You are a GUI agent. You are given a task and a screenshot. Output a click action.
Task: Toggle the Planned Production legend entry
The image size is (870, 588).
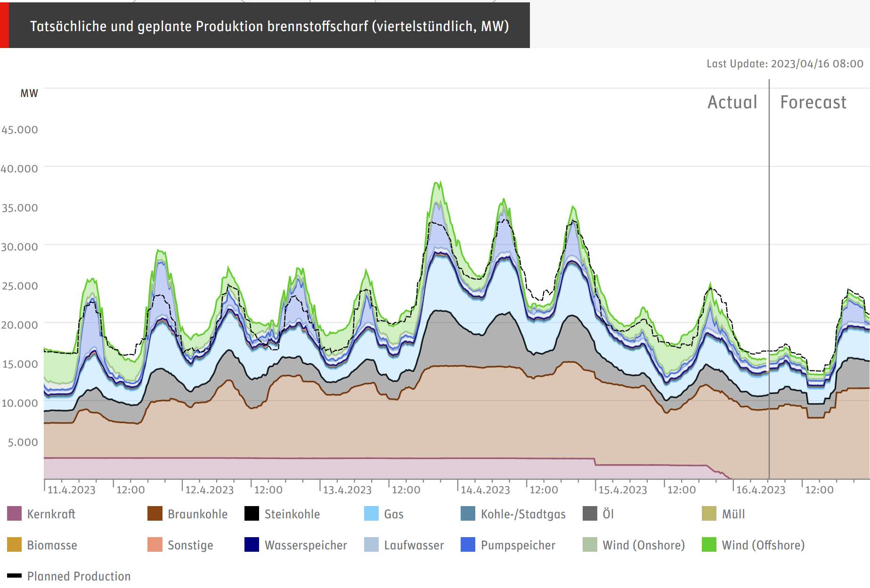69,576
